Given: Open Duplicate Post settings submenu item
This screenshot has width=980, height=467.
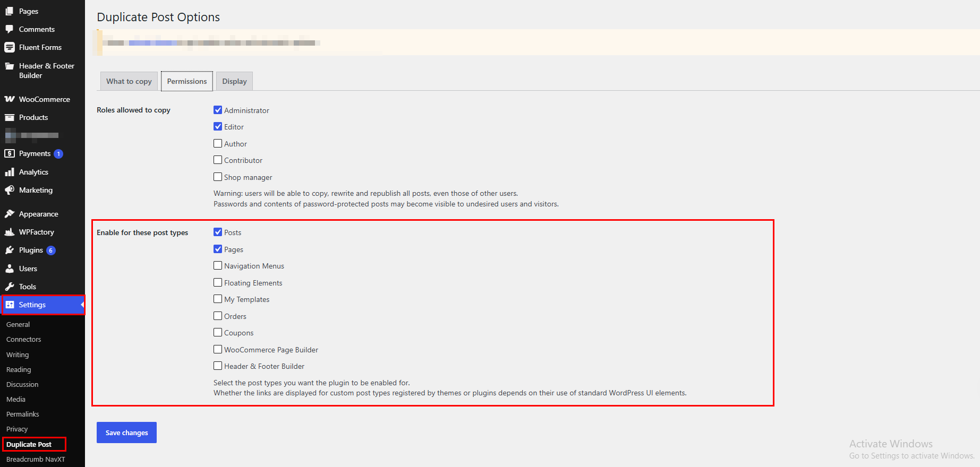Looking at the screenshot, I should (x=29, y=444).
